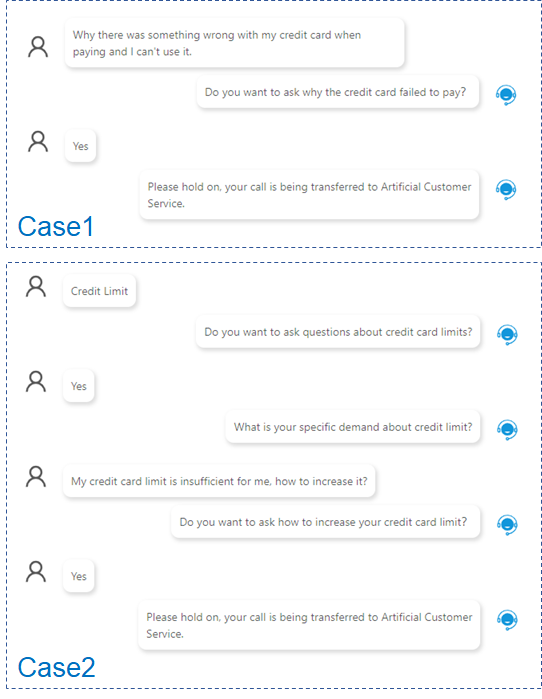Click the Case1 label text

[56, 226]
